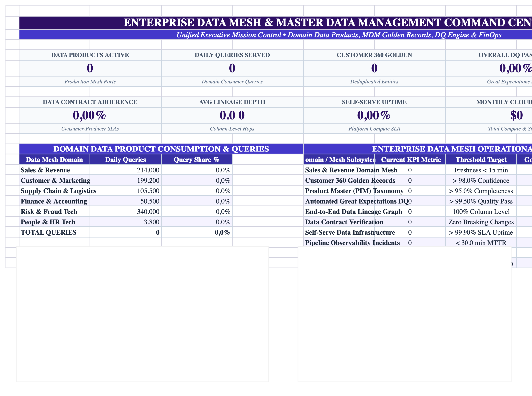
Task: Click the Threshold Target column header
Action: (481, 160)
